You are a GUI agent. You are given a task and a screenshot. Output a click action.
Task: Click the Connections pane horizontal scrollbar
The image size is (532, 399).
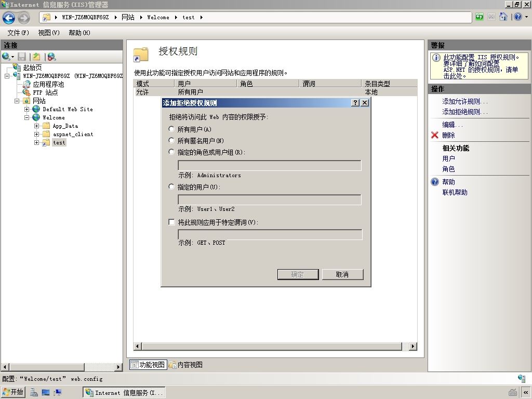pos(46,367)
